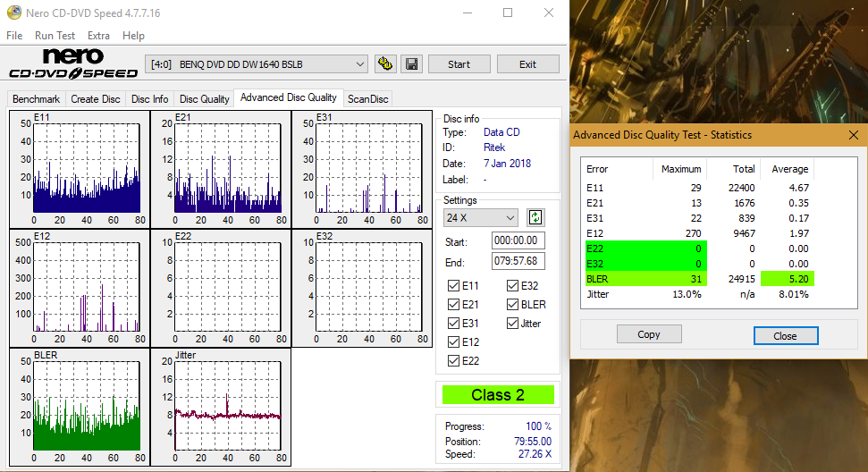Uncheck the E12 checkbox
This screenshot has height=472, width=868.
(x=453, y=342)
